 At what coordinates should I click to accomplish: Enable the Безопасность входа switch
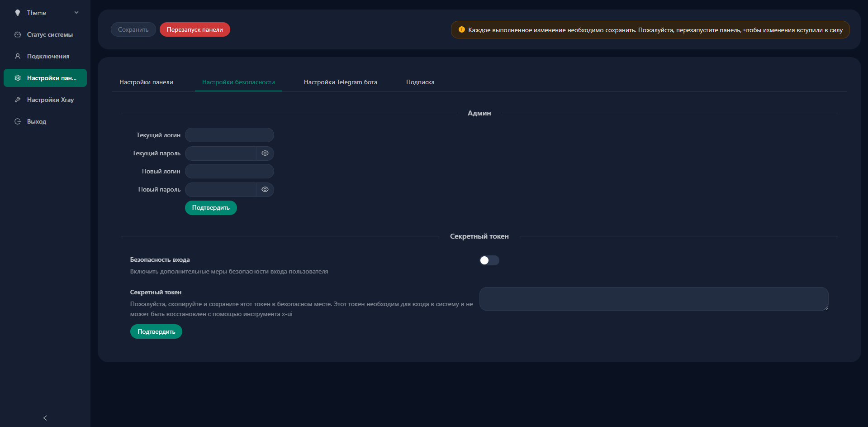click(x=489, y=260)
